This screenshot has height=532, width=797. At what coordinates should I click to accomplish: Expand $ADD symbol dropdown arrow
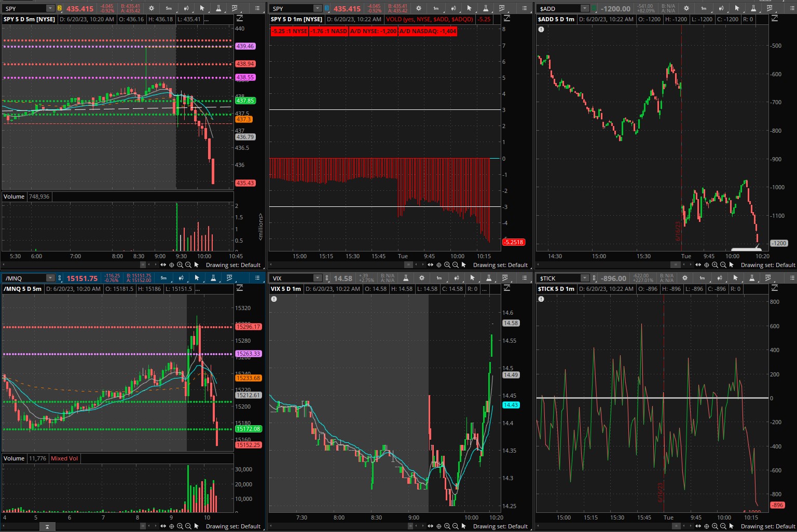pos(585,8)
